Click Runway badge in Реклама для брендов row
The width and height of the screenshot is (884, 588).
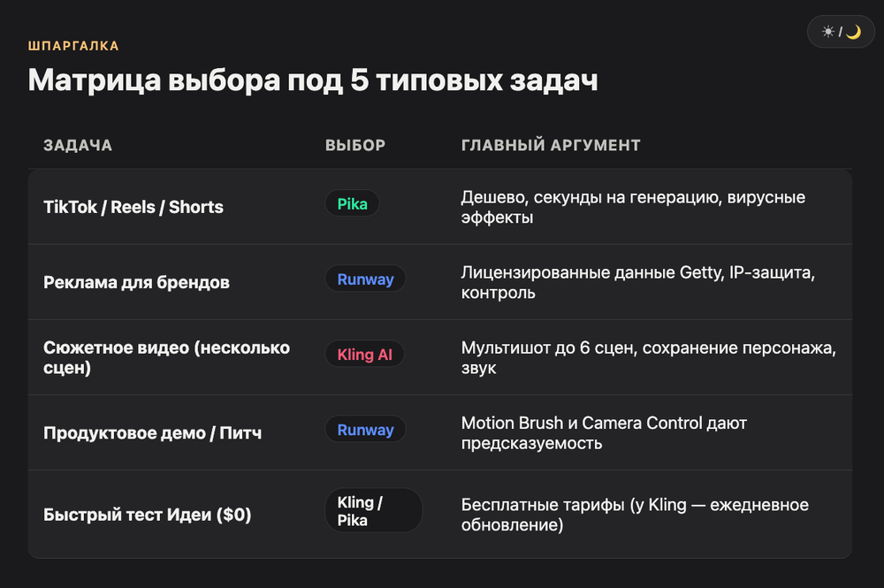[x=365, y=279]
